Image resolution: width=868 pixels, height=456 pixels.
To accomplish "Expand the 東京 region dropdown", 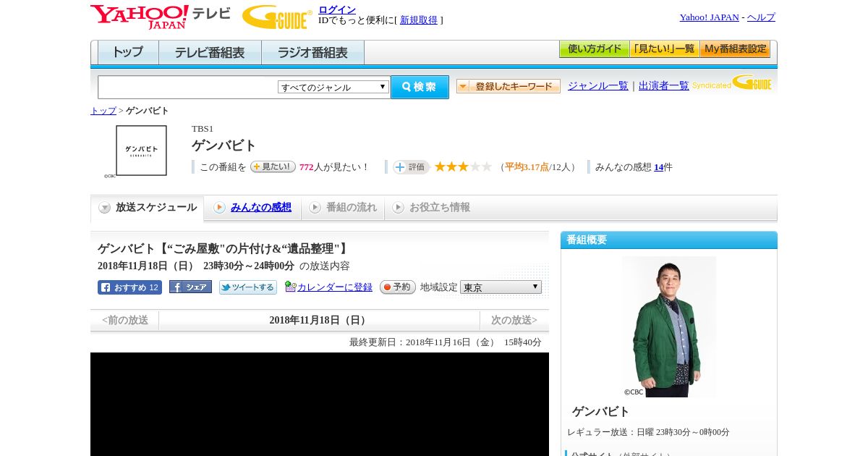I will [x=501, y=287].
